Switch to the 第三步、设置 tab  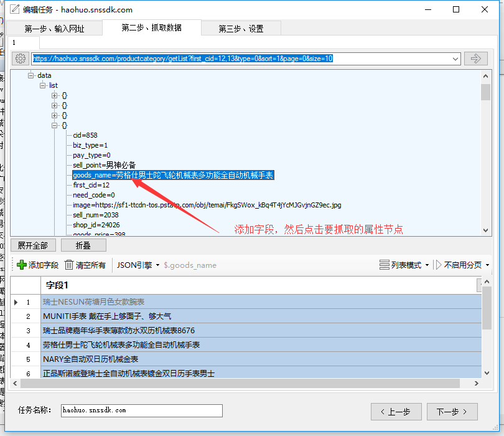coord(241,27)
